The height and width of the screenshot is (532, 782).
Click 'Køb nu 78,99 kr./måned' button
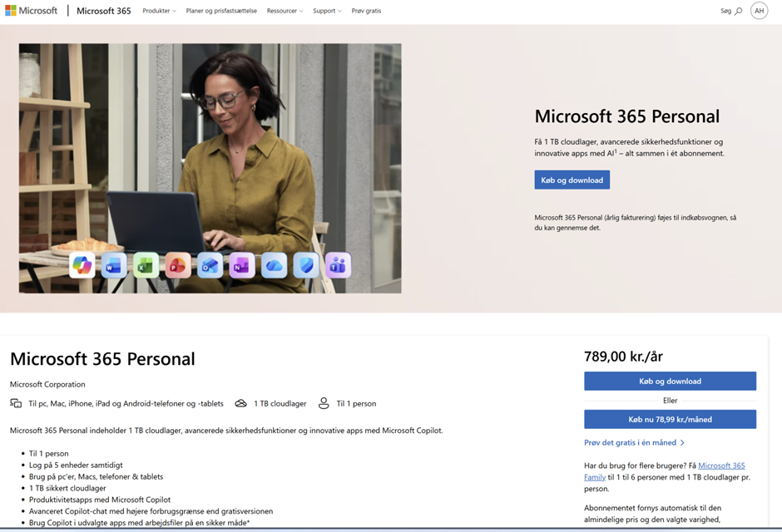[x=670, y=420]
